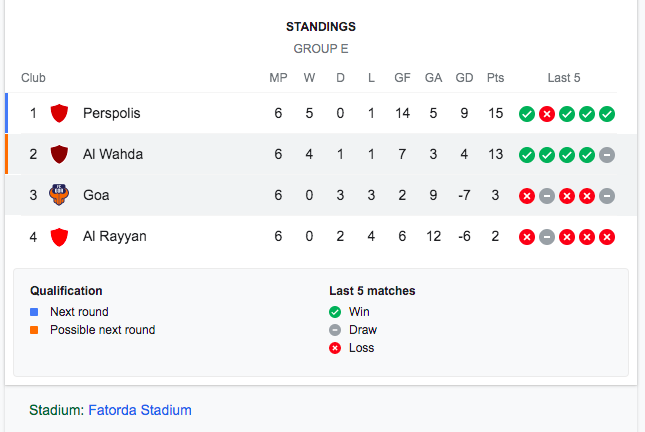
Task: Open the Goa team name
Action: [x=96, y=195]
